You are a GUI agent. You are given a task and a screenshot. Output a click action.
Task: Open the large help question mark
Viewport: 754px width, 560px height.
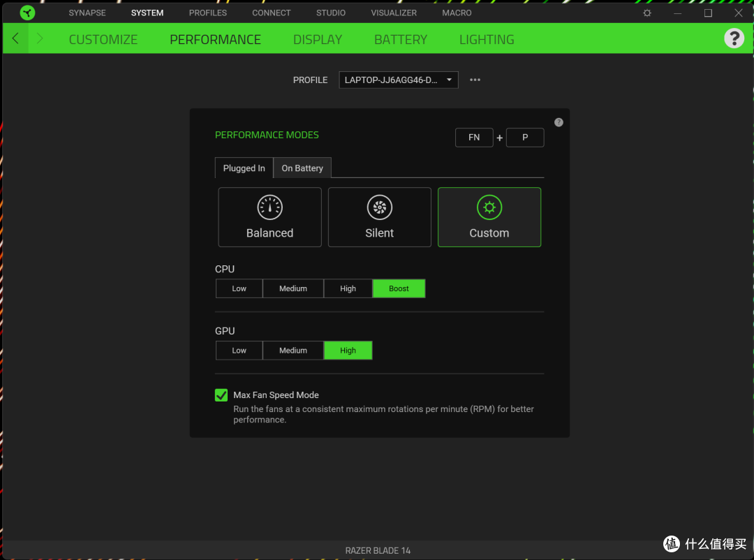pyautogui.click(x=734, y=38)
